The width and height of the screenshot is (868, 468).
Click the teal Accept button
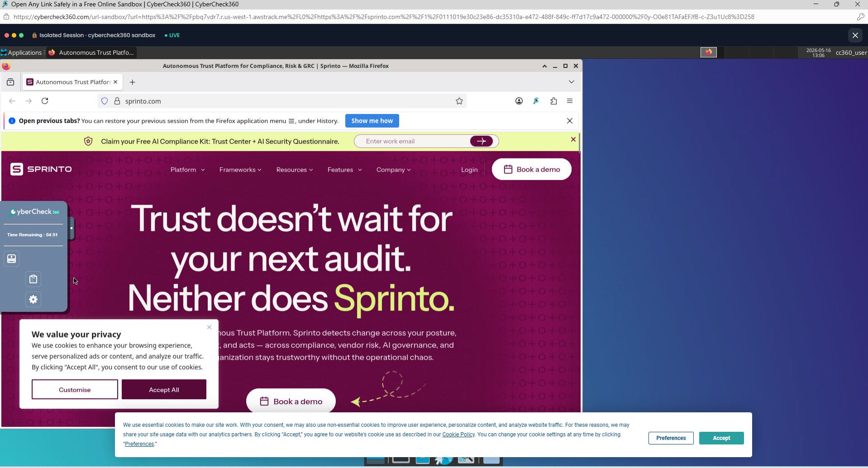pos(721,438)
